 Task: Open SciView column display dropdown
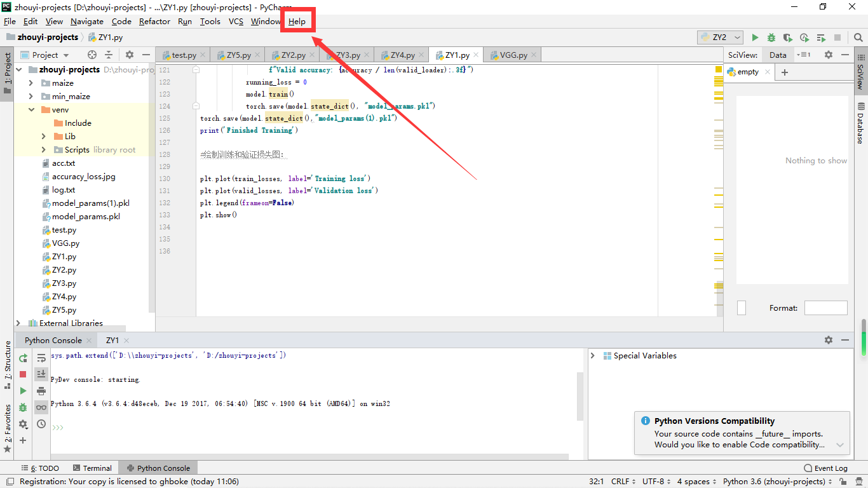(x=804, y=55)
